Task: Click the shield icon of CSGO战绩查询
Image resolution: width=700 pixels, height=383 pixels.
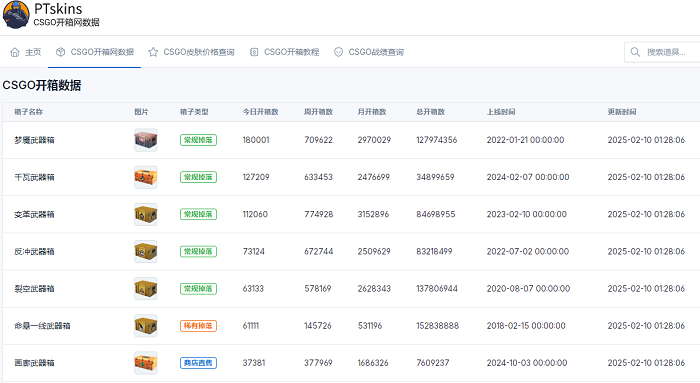Action: click(338, 52)
